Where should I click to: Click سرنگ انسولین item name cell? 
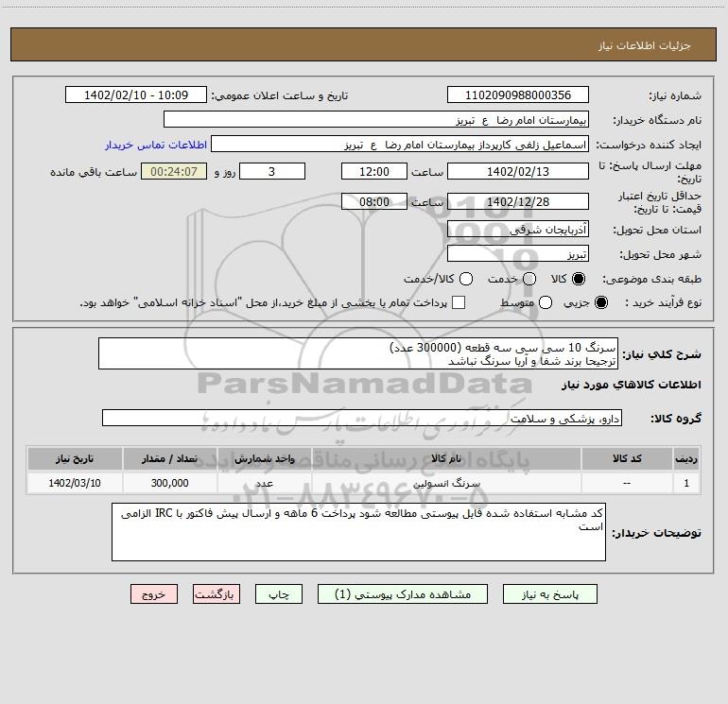(x=446, y=483)
